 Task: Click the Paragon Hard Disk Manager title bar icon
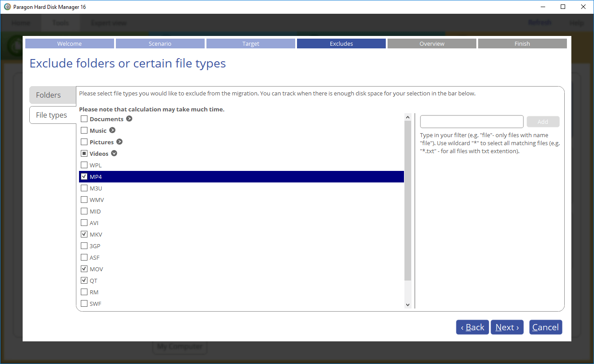click(x=6, y=6)
